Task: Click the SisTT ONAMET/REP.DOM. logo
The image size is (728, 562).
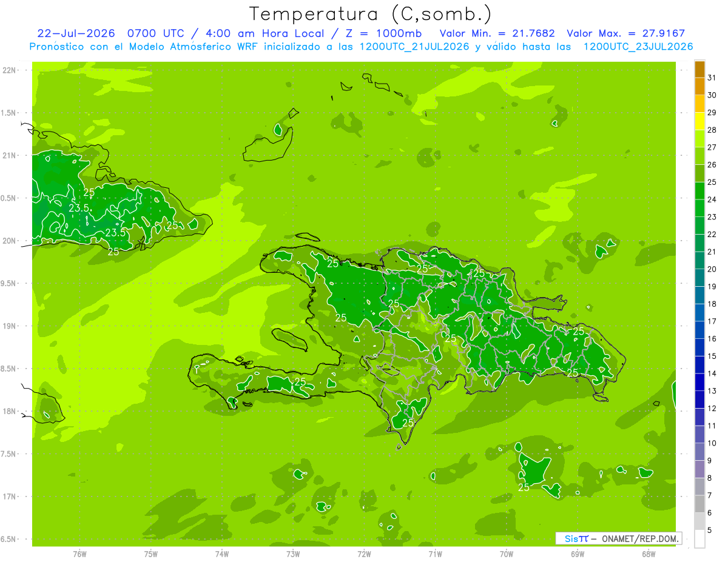Action: (x=619, y=538)
